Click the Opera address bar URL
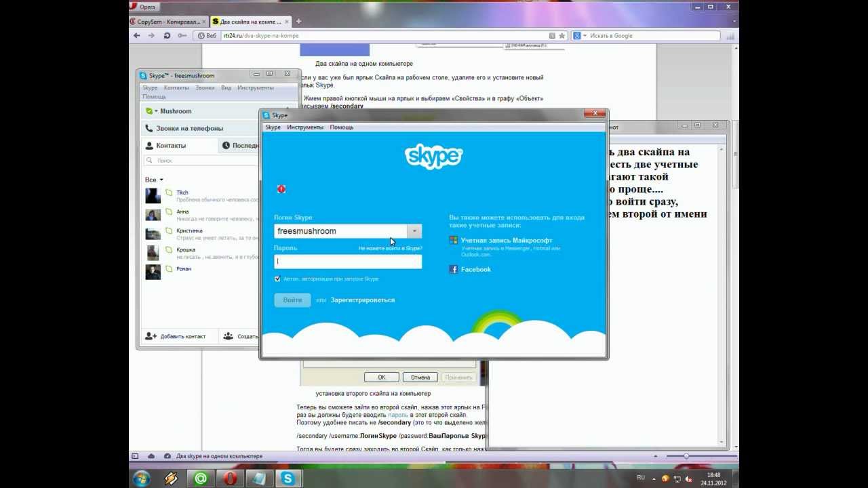 (x=260, y=36)
